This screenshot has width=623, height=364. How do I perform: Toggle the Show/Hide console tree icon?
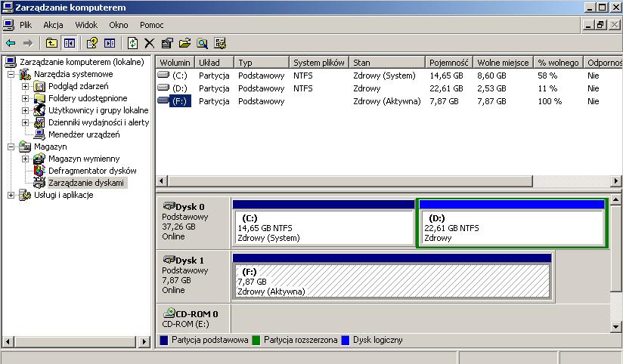pyautogui.click(x=70, y=43)
